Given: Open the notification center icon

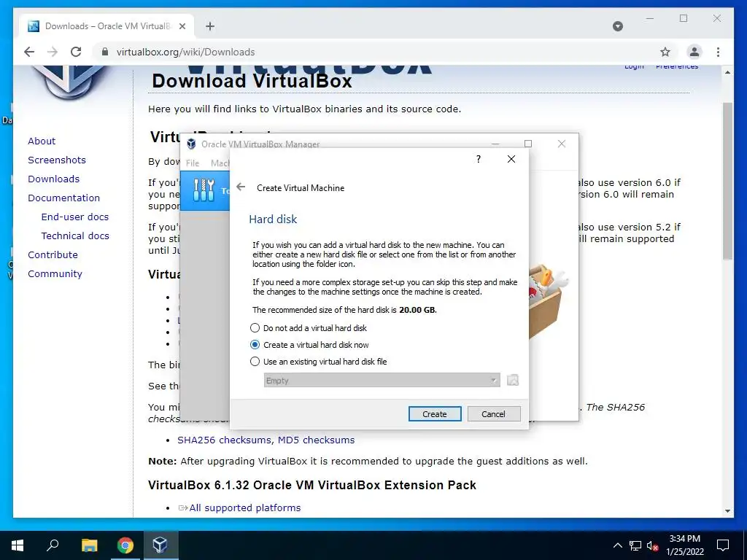Looking at the screenshot, I should tap(723, 545).
